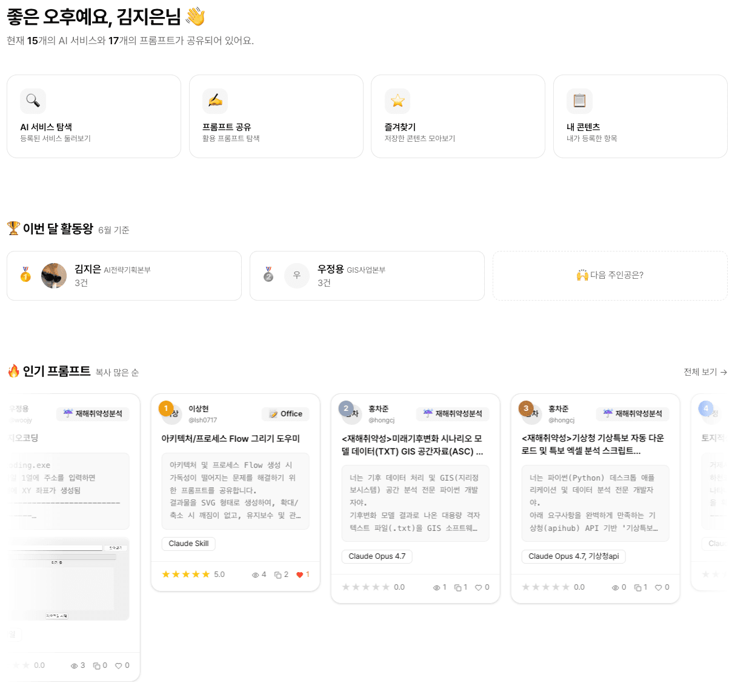The height and width of the screenshot is (700, 752).
Task: Click the copy icon showing 2 on 이상현's card
Action: coord(278,575)
